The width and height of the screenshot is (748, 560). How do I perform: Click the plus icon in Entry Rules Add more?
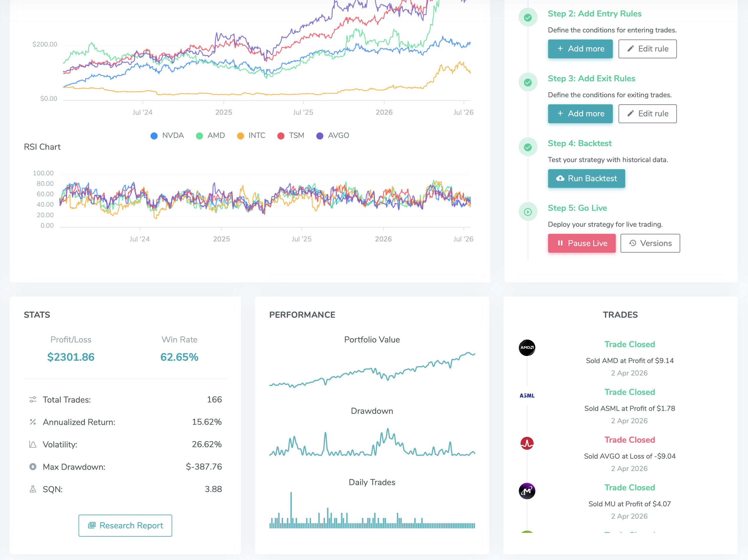tap(560, 49)
